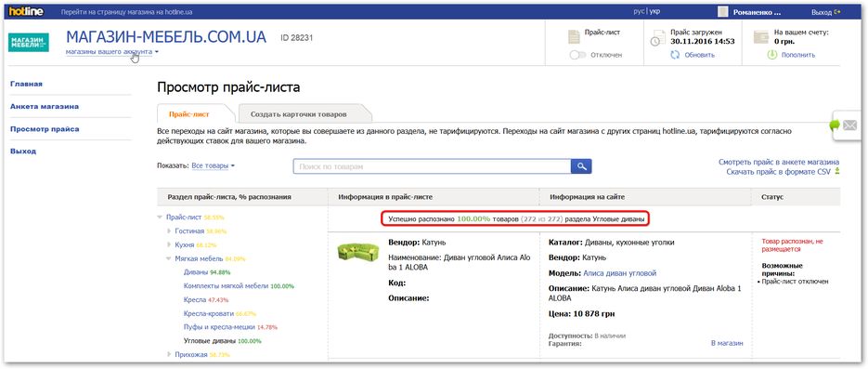Viewport: 868px width, 369px height.
Task: Click Пополнить link
Action: click(x=798, y=55)
